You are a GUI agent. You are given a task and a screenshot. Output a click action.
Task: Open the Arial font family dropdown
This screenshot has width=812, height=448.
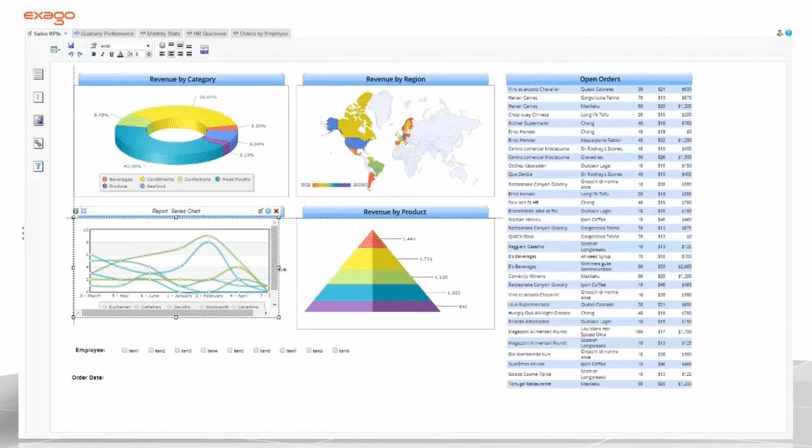[148, 46]
